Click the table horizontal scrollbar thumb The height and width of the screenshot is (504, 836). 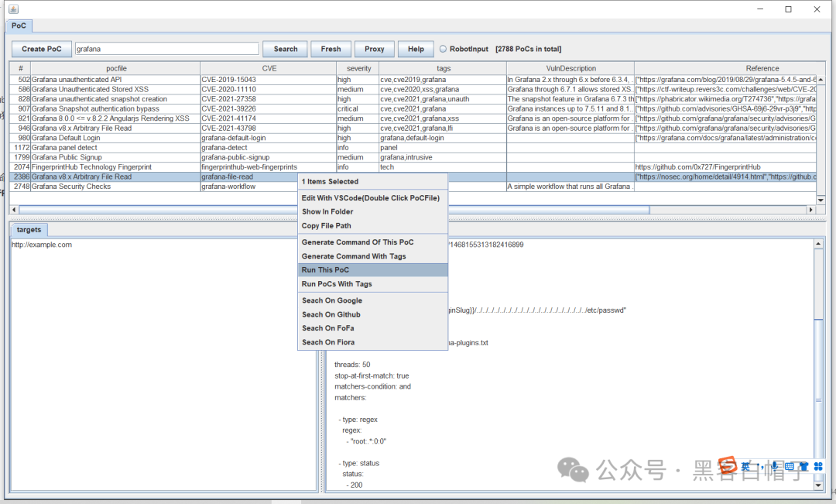[x=334, y=210]
